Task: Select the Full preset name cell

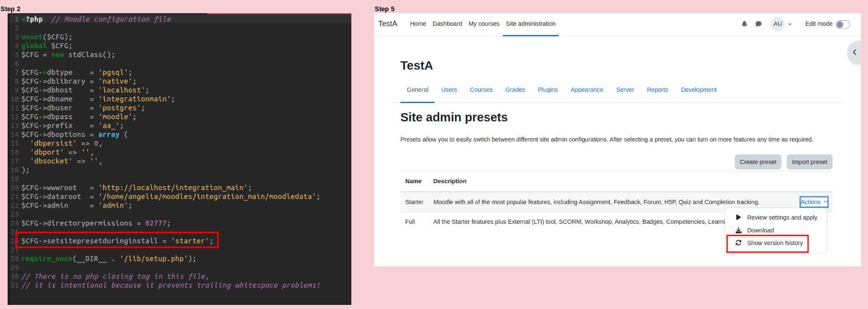Action: 410,222
